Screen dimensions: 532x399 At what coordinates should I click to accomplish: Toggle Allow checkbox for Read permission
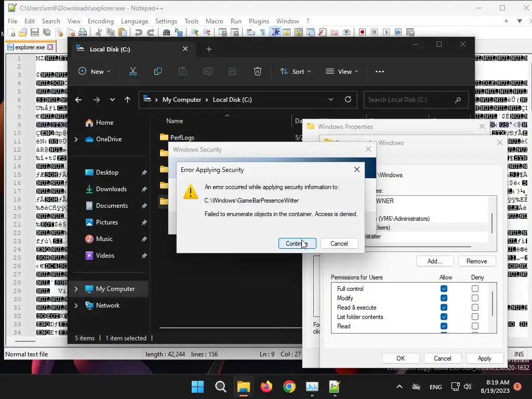click(x=444, y=326)
